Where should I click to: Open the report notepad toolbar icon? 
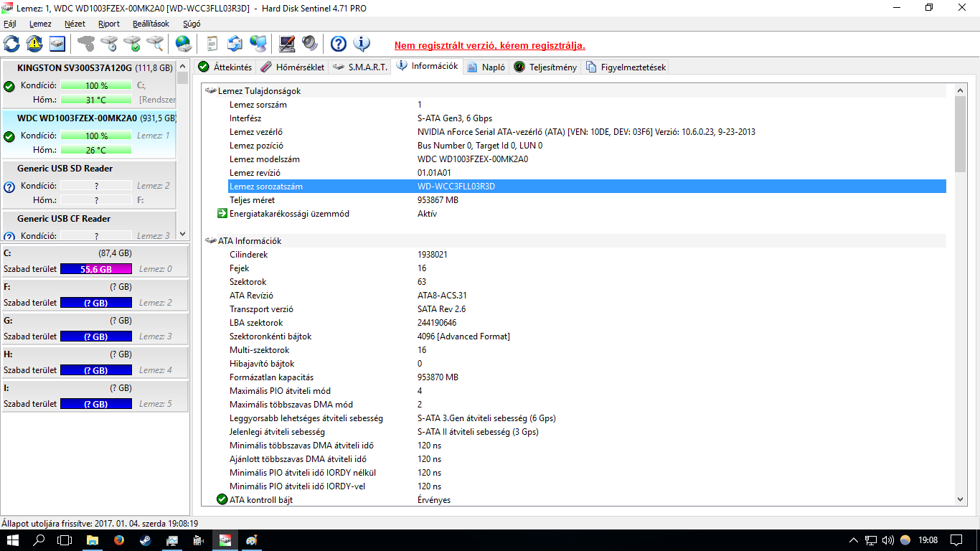(x=212, y=44)
